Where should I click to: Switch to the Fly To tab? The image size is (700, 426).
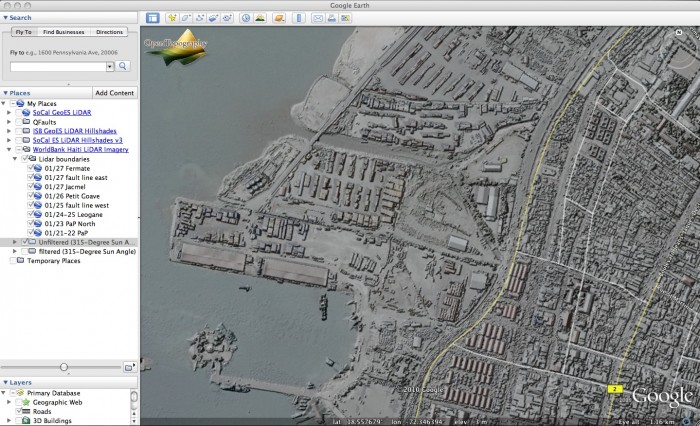(x=23, y=32)
